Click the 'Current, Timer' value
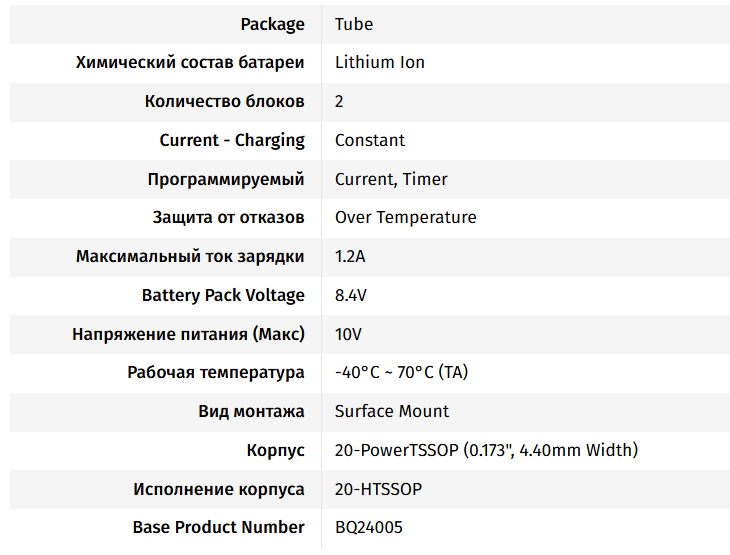730x555 pixels. [391, 180]
